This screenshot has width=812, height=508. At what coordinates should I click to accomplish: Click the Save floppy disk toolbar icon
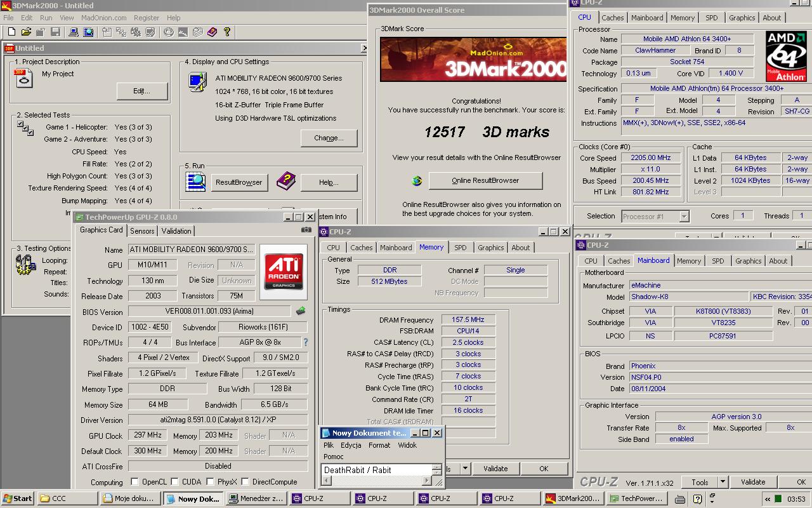(x=56, y=32)
